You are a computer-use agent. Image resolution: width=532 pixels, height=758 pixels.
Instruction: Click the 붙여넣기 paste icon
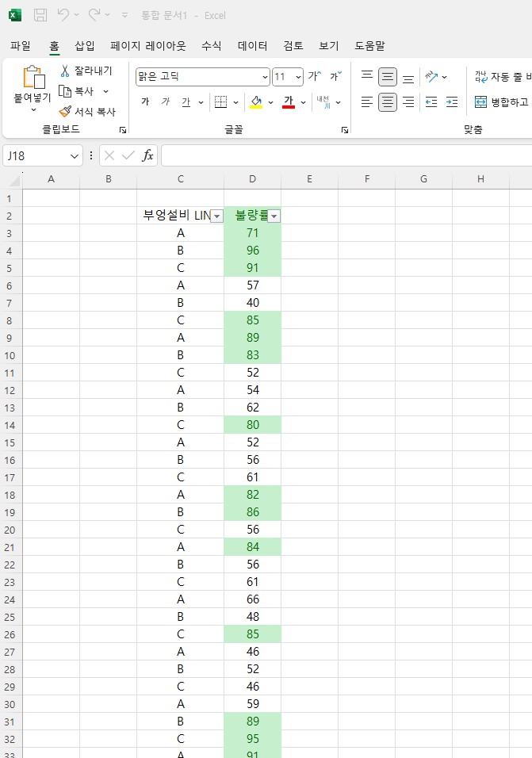(33, 77)
